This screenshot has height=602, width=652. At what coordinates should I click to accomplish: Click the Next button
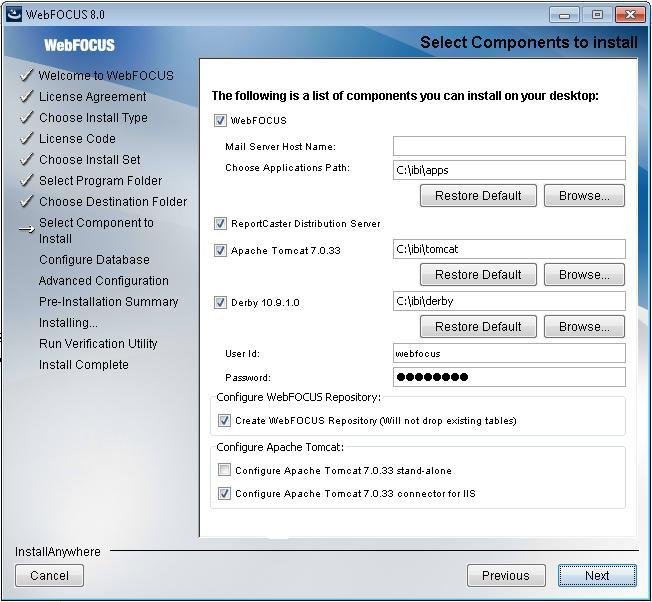tap(597, 575)
